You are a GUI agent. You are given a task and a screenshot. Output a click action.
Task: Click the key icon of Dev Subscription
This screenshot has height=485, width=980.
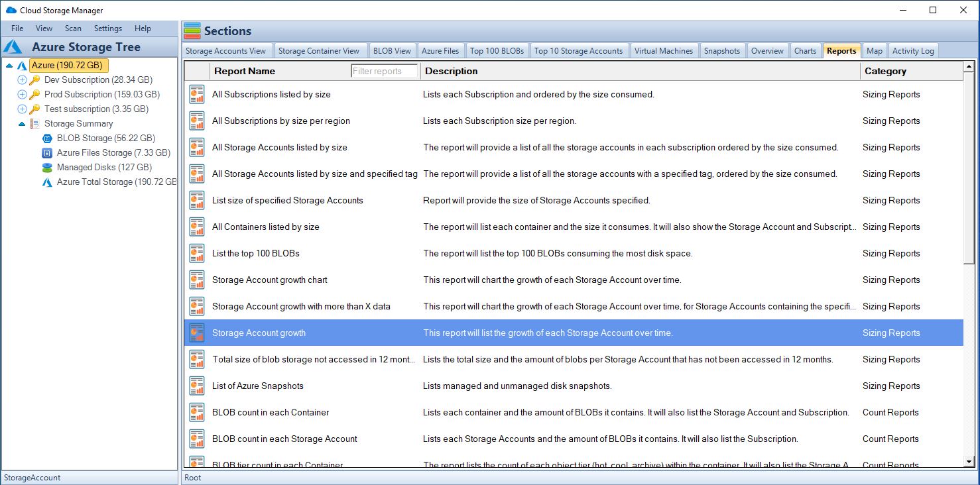pos(34,80)
